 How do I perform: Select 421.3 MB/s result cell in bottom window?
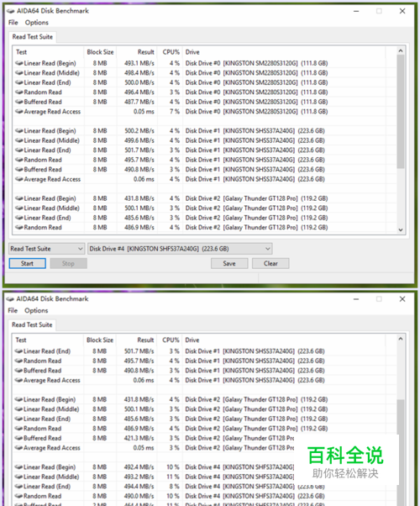pyautogui.click(x=139, y=438)
